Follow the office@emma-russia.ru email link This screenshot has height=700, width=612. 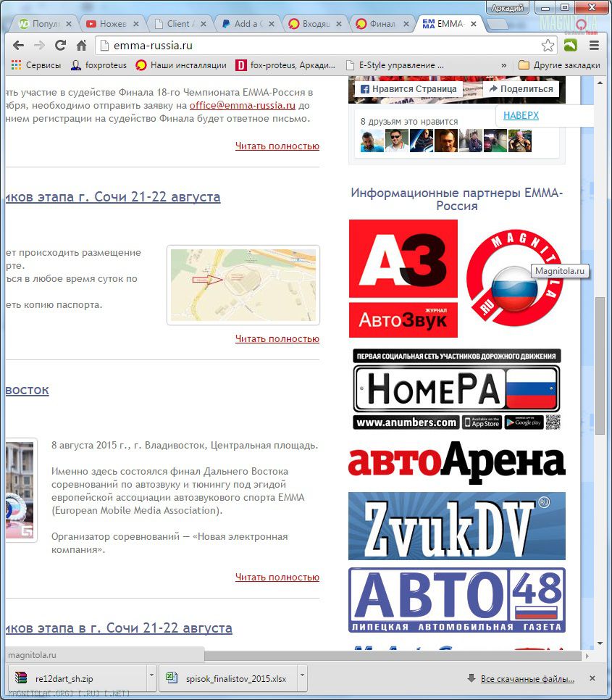click(243, 105)
